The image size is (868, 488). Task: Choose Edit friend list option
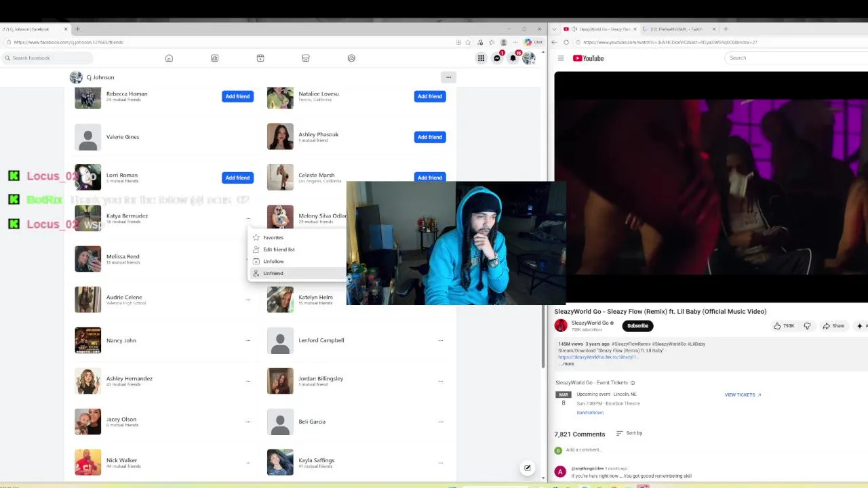click(x=297, y=249)
